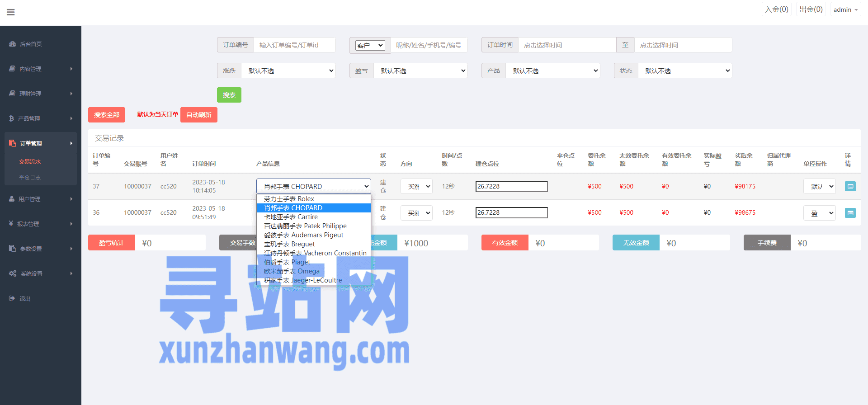Click the 内容管理 sidebar icon
Screen dimensions: 868x405
12,69
